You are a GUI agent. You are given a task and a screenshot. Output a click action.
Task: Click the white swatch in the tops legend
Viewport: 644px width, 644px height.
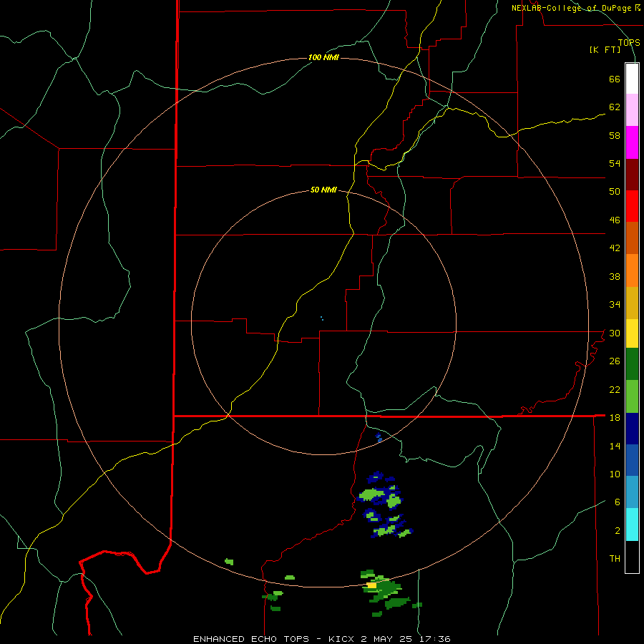pyautogui.click(x=632, y=78)
